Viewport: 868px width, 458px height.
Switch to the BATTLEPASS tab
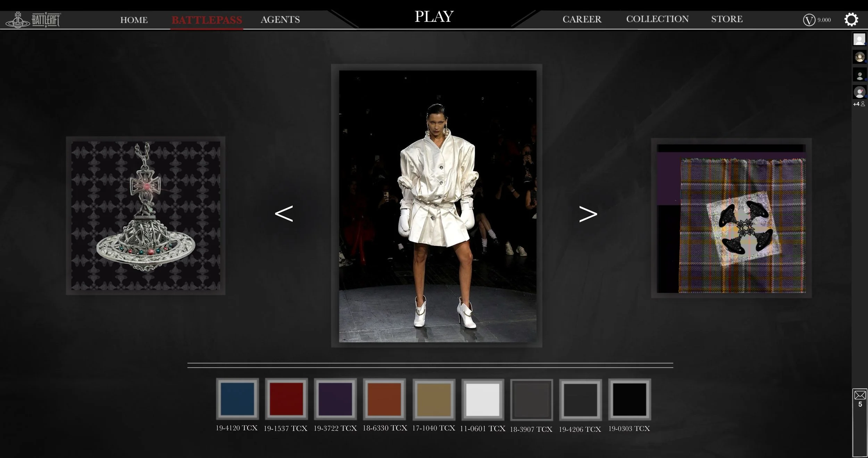point(207,20)
